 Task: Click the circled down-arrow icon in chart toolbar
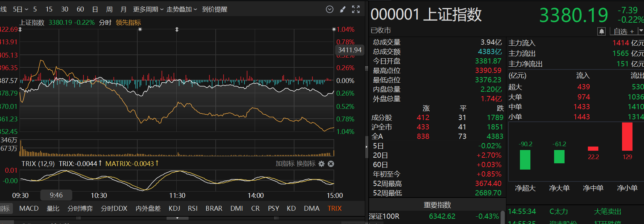click(x=330, y=9)
